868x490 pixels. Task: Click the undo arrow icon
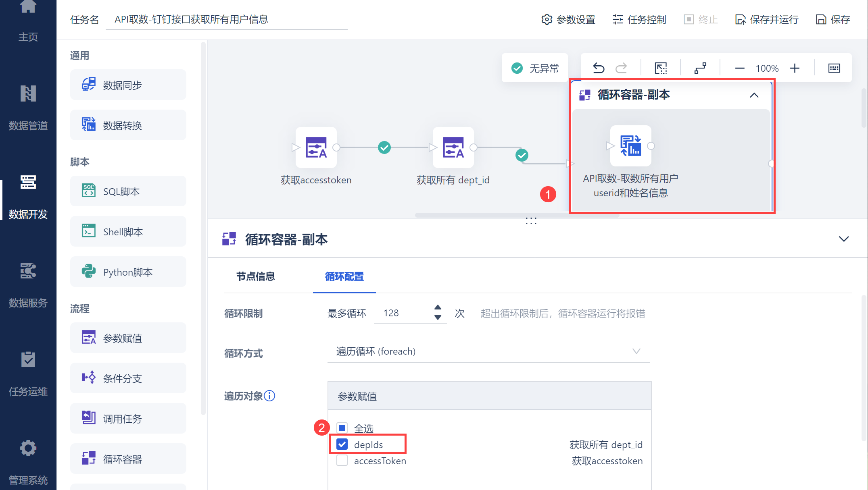point(599,68)
